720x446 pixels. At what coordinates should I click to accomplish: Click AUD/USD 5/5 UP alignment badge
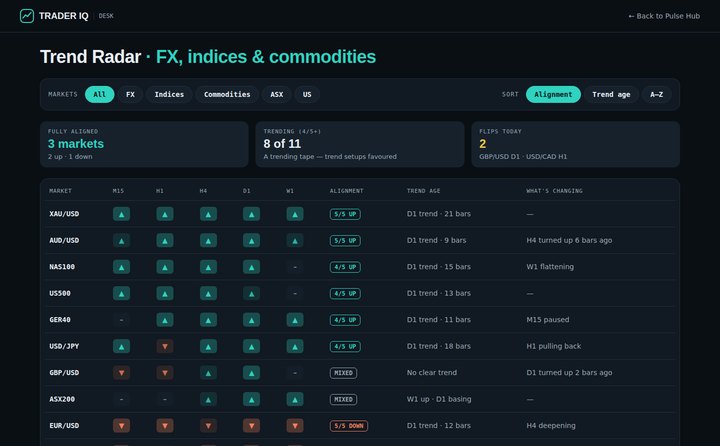tap(345, 241)
